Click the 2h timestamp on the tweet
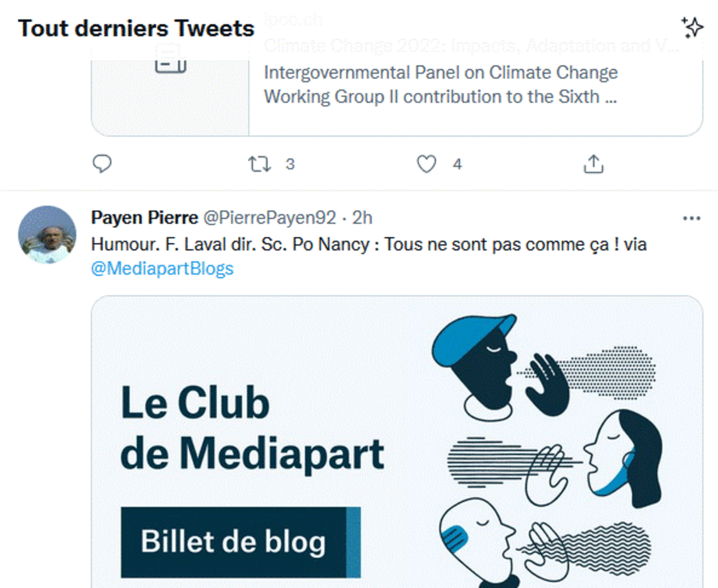Screen dimensions: 718x588 click(362, 218)
